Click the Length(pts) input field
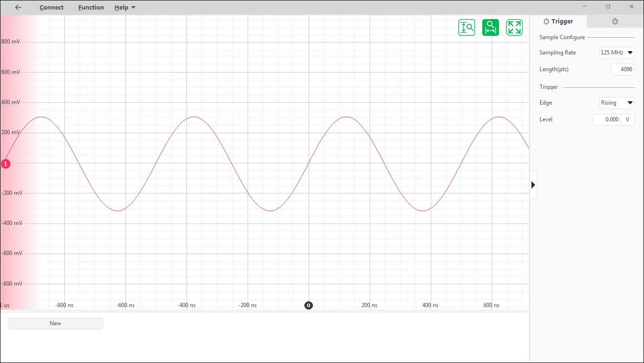 click(x=623, y=69)
